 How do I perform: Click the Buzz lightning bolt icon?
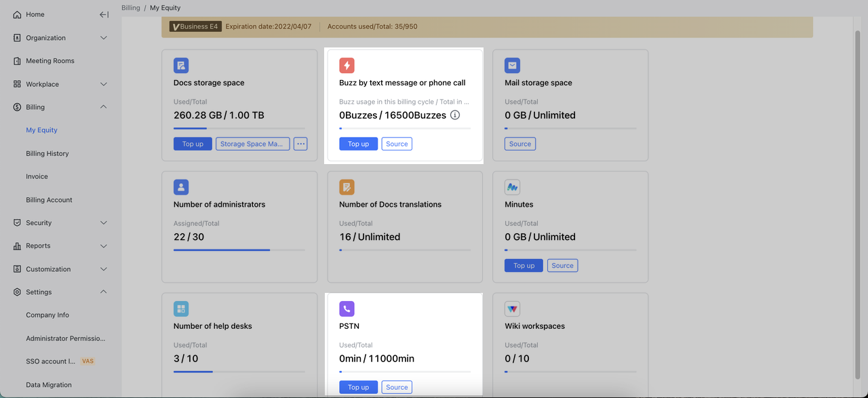(x=347, y=65)
